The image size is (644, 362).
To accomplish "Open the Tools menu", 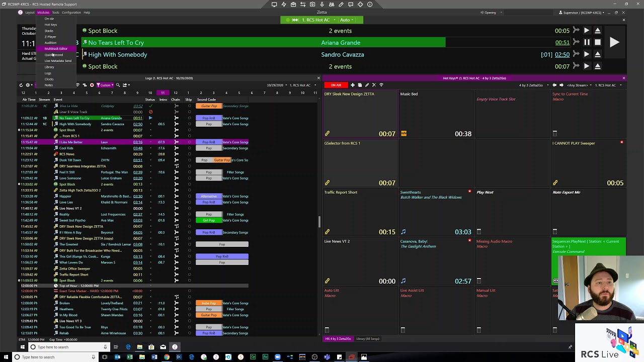I will pyautogui.click(x=55, y=13).
